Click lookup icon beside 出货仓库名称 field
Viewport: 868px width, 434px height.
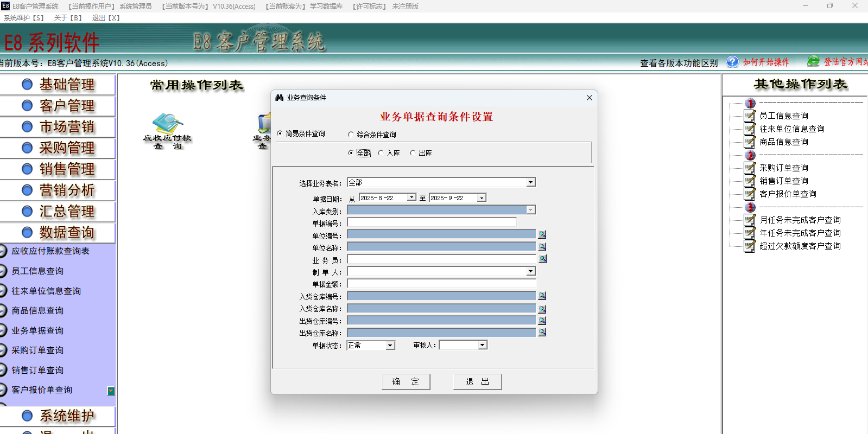coord(542,332)
